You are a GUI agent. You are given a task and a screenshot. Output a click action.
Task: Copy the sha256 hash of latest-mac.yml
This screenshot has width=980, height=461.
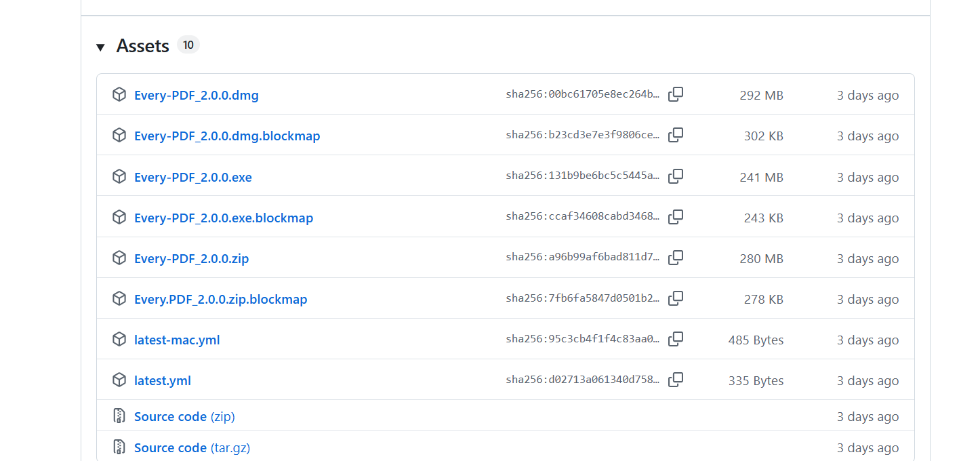pyautogui.click(x=676, y=339)
